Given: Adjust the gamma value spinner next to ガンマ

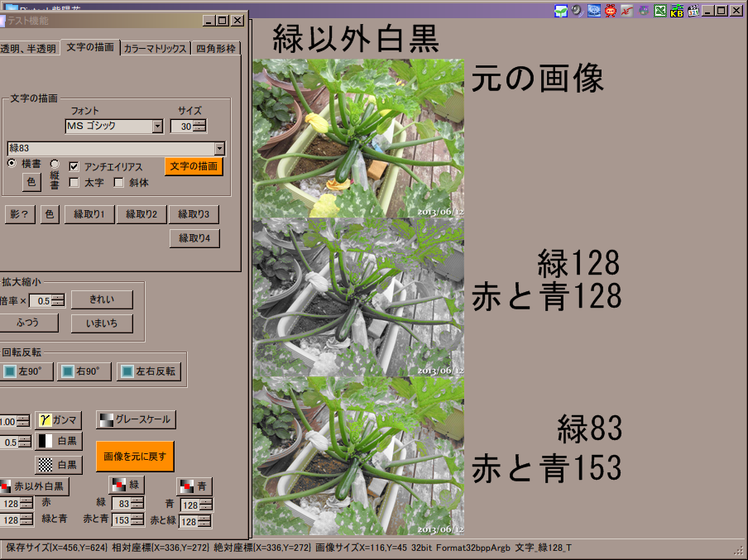Looking at the screenshot, I should coord(23,422).
